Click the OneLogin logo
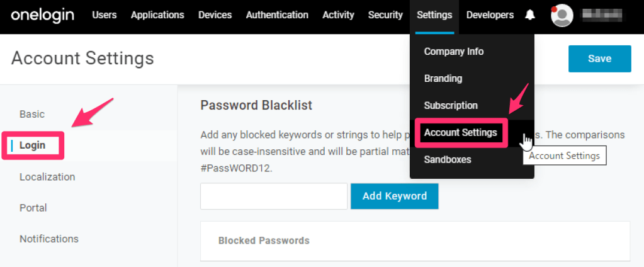This screenshot has height=267, width=644. [43, 14]
